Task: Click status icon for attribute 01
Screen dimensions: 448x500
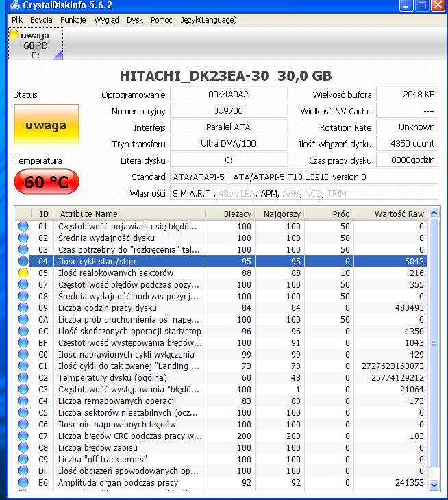Action: point(23,227)
